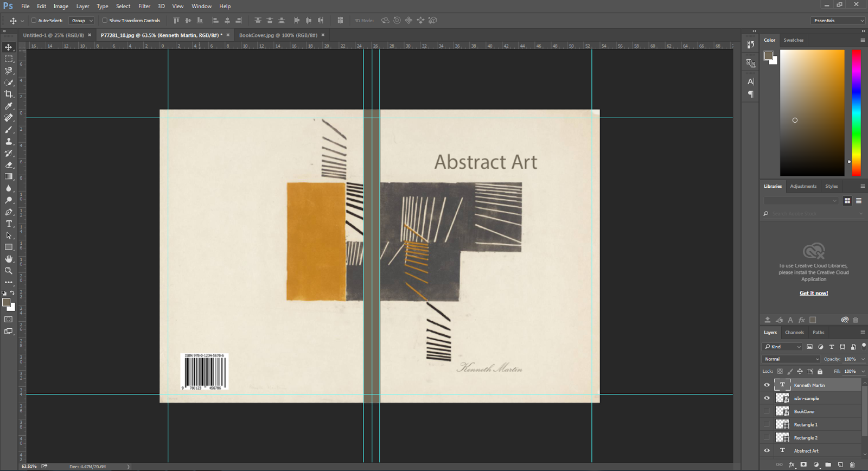Image resolution: width=868 pixels, height=471 pixels.
Task: Select the Eyedropper tool
Action: click(9, 106)
